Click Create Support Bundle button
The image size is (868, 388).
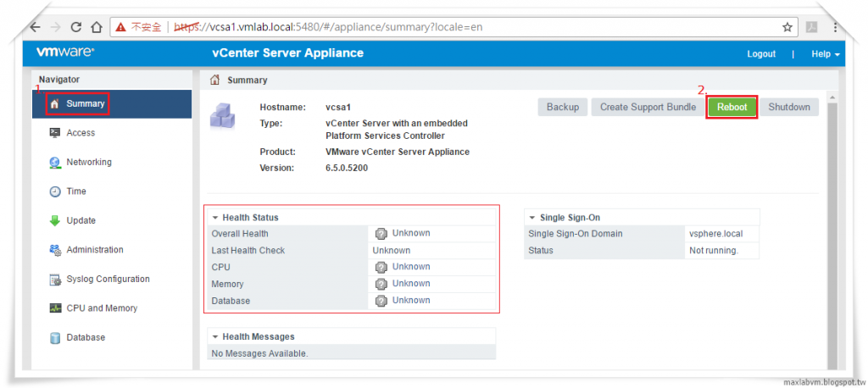[x=648, y=107]
